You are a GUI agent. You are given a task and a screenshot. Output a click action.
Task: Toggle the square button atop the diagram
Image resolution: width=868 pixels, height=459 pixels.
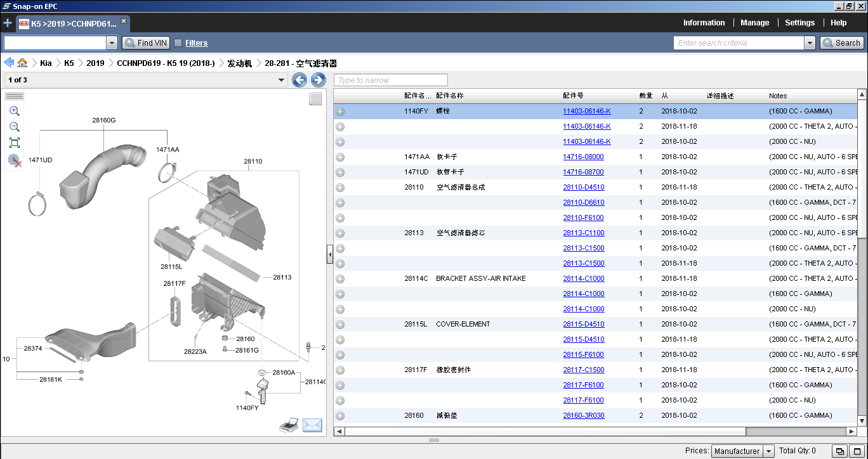pos(315,100)
